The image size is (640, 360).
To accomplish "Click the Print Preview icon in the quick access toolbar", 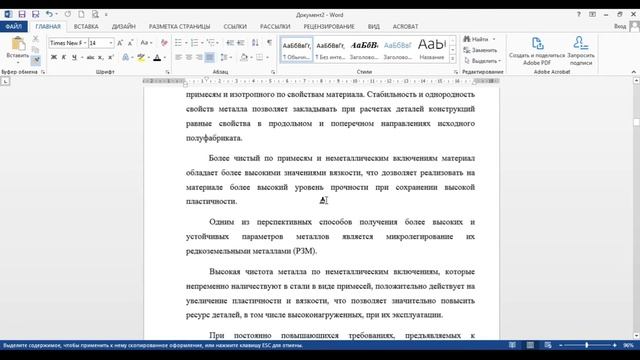I will pyautogui.click(x=95, y=14).
